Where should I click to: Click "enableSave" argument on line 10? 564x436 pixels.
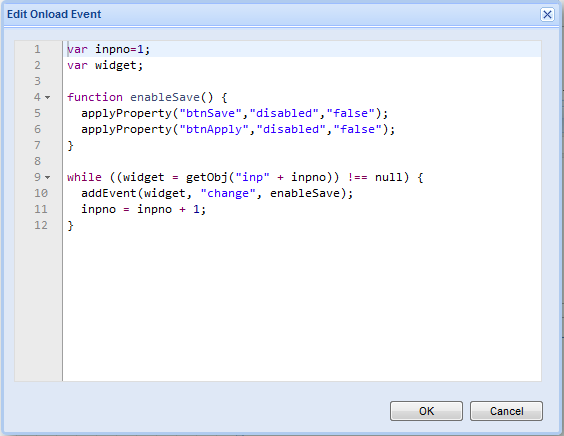pyautogui.click(x=305, y=194)
